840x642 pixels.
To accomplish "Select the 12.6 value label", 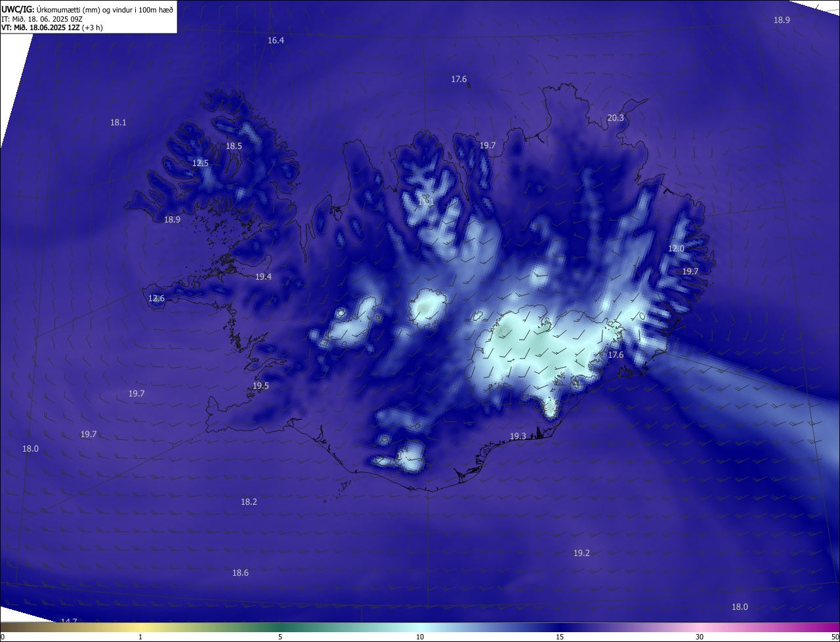I will (156, 299).
